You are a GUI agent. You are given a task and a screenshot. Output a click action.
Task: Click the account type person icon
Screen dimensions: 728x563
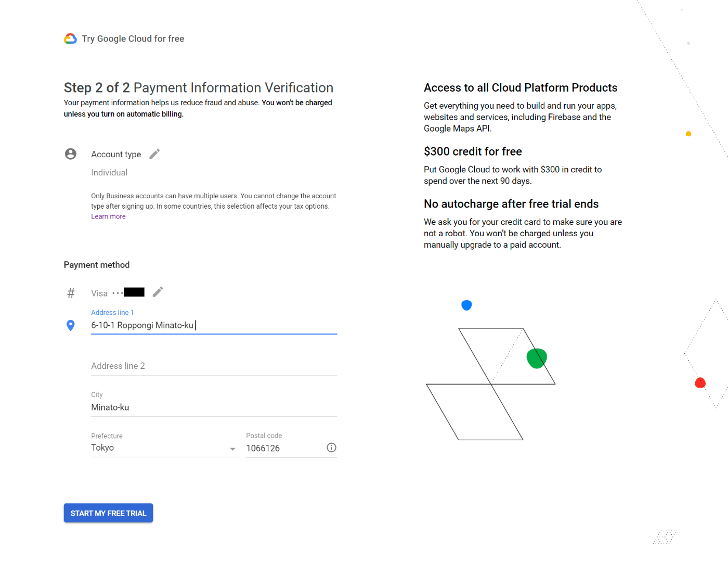pyautogui.click(x=71, y=154)
